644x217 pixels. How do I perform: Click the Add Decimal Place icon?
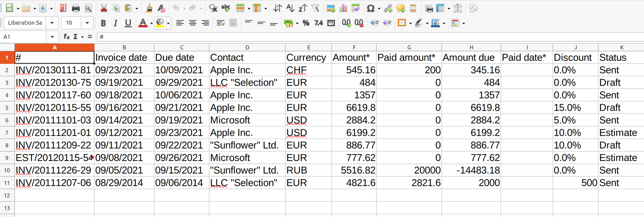pyautogui.click(x=346, y=23)
